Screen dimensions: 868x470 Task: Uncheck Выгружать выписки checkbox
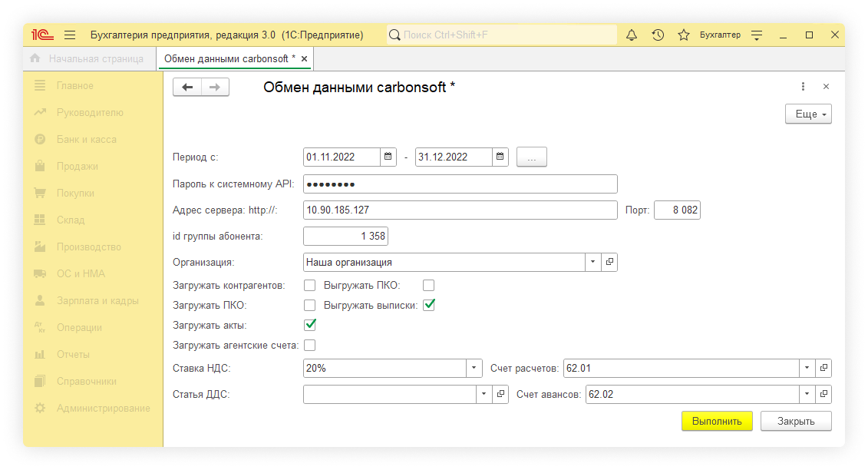tap(429, 305)
